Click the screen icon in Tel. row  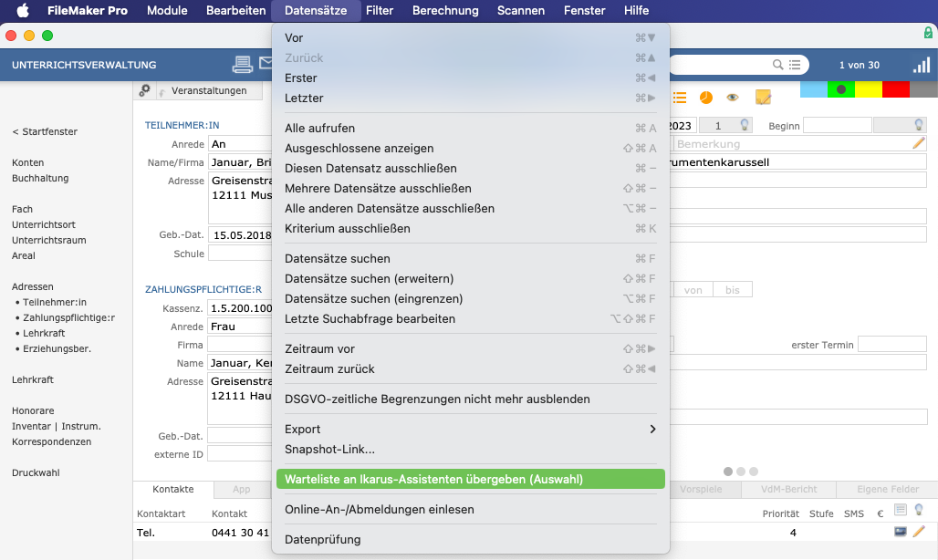[x=901, y=532]
